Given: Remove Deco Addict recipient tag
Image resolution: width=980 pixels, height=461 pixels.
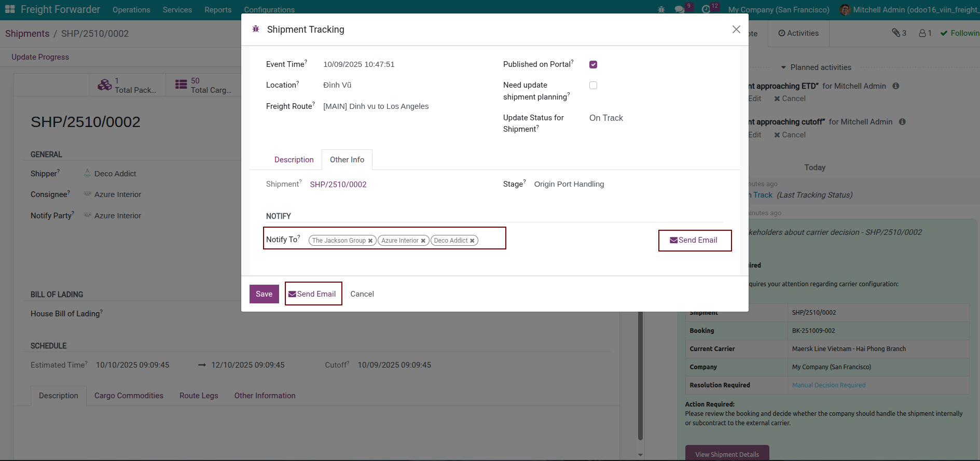Looking at the screenshot, I should 472,241.
